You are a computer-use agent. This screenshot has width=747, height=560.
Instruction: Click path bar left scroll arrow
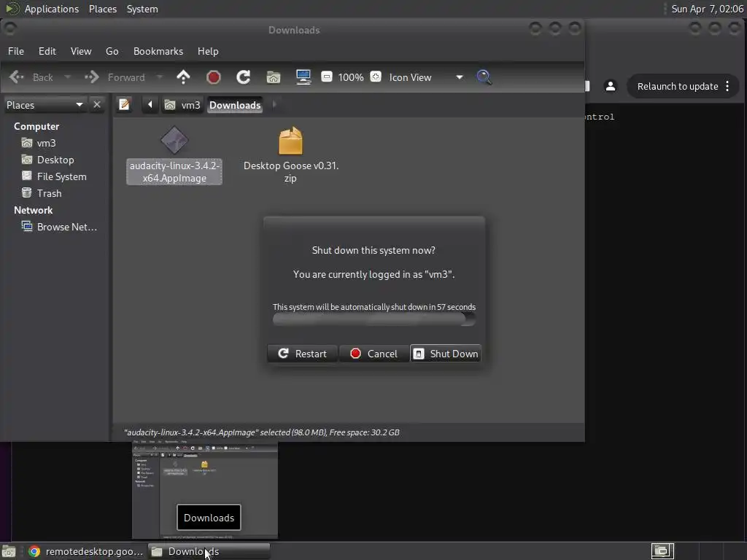[x=150, y=104]
